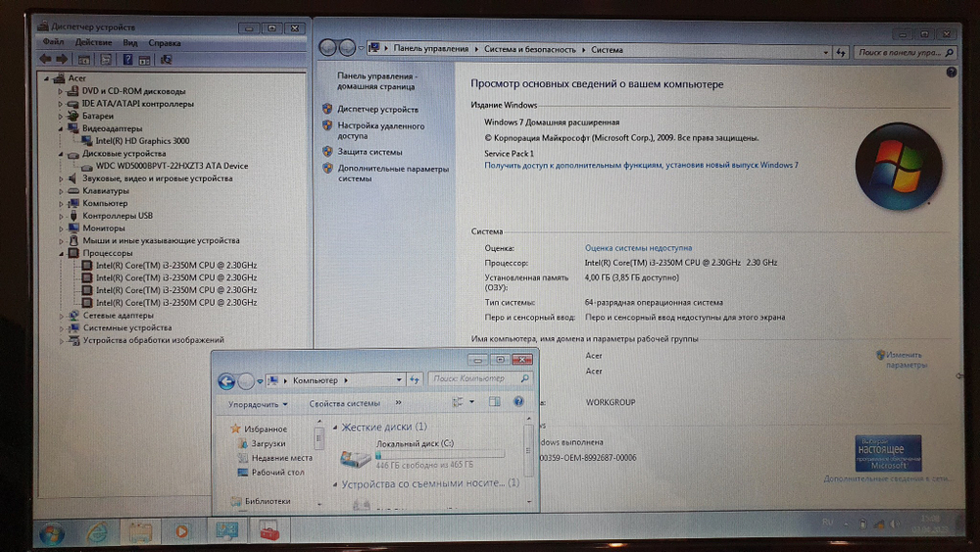Open view options dropdown arrow in Компьютер toolbar
Viewport: 980px width, 552px height.
[x=472, y=402]
